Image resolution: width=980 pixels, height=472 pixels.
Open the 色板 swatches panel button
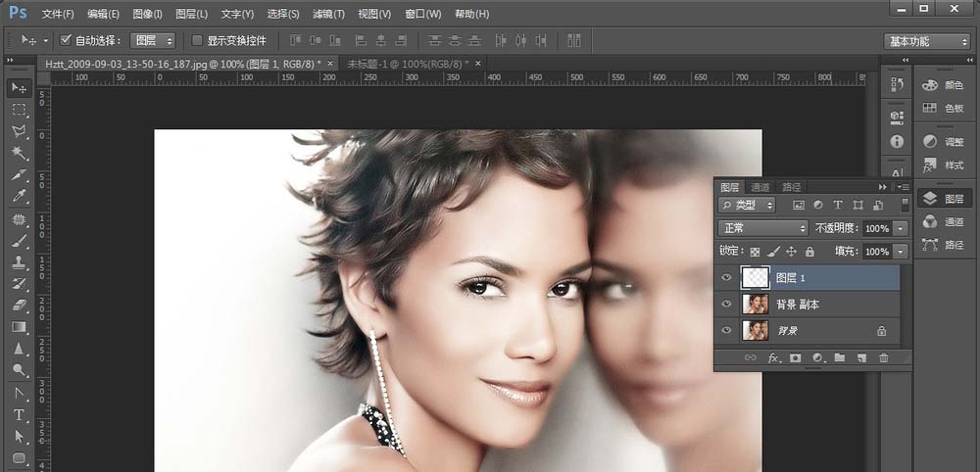[x=943, y=108]
